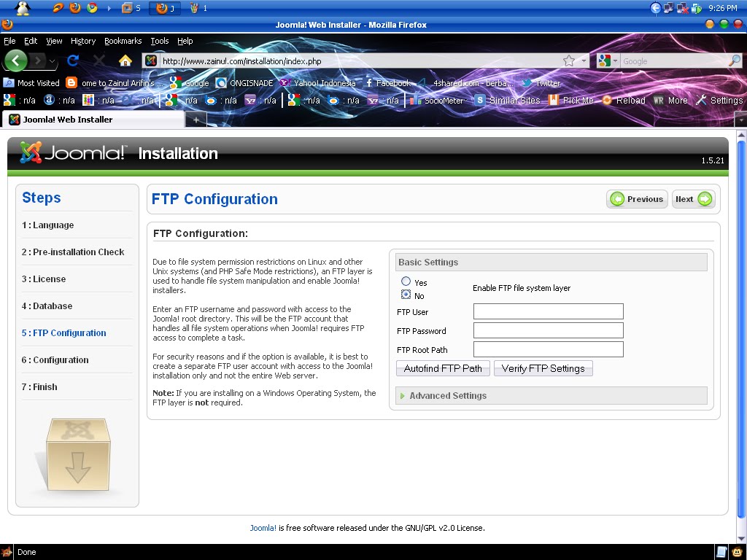Click the Next button to continue installation
Screen dimensions: 747x560
(x=692, y=198)
